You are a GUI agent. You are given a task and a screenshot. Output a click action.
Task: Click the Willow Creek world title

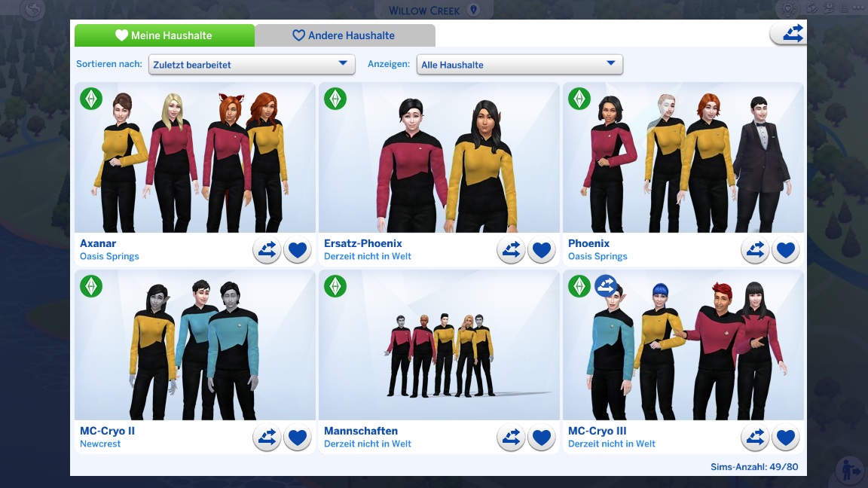[x=423, y=11]
